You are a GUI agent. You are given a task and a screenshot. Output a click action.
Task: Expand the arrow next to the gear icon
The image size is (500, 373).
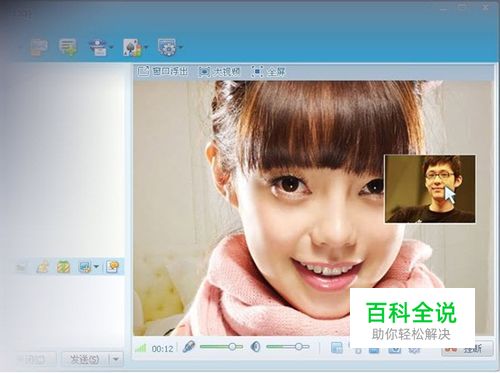(x=180, y=47)
